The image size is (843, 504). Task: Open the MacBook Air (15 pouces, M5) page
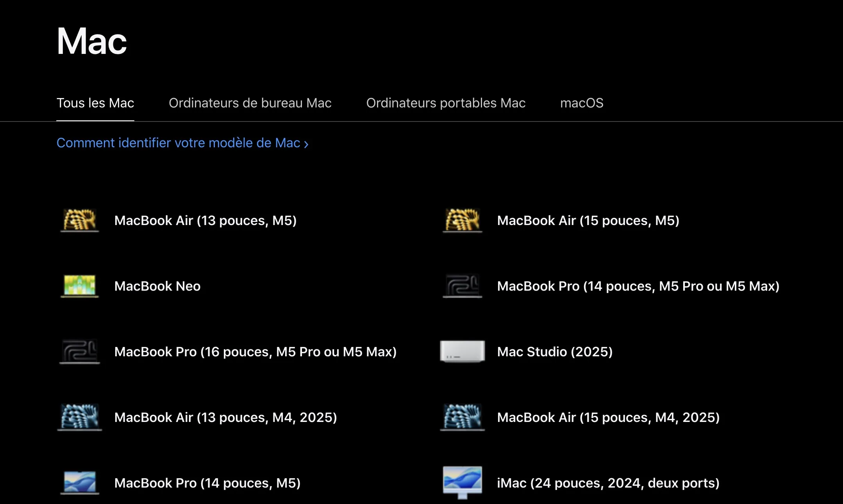588,220
